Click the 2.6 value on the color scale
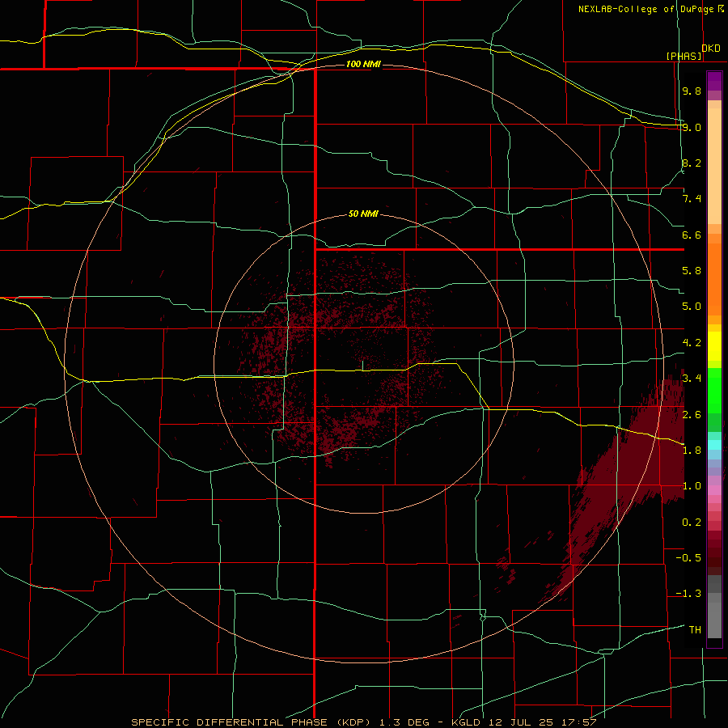This screenshot has height=728, width=728. [692, 414]
